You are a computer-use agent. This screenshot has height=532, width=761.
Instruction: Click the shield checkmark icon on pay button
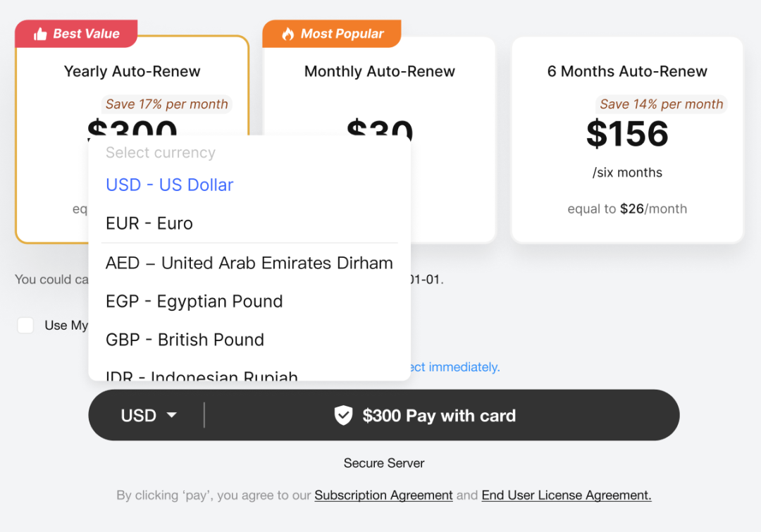pos(343,416)
